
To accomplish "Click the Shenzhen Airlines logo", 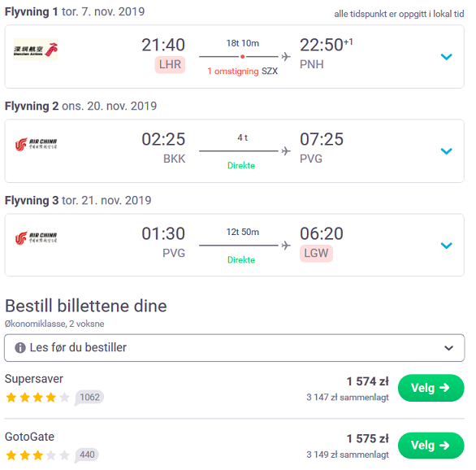I will (36, 50).
